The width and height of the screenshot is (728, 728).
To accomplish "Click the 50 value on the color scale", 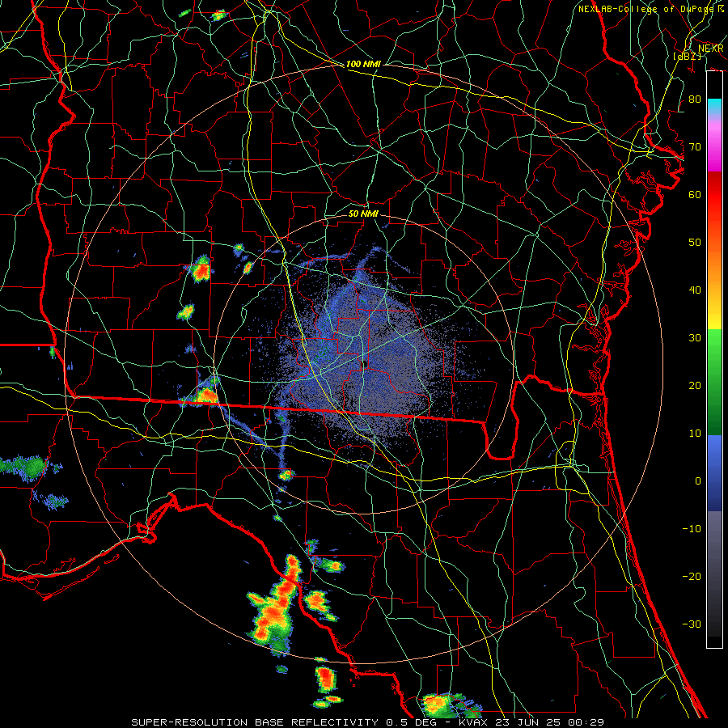I will [695, 243].
